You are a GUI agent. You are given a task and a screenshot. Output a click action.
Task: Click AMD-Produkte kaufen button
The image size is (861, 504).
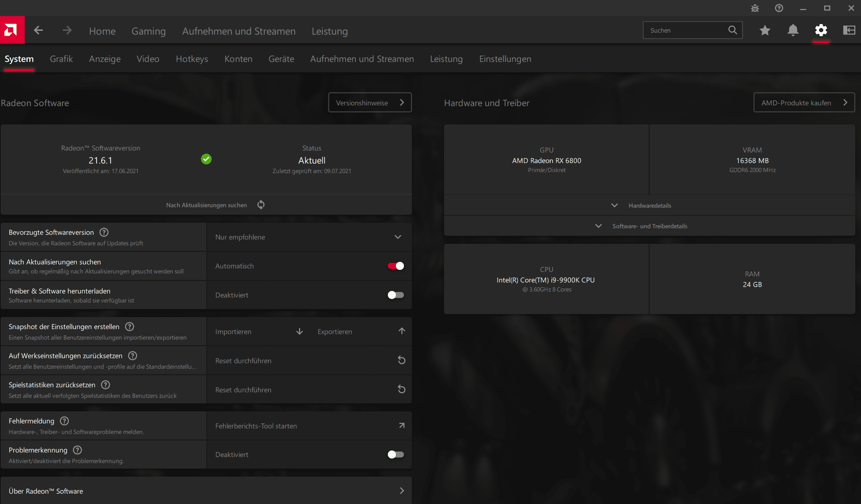pos(803,103)
